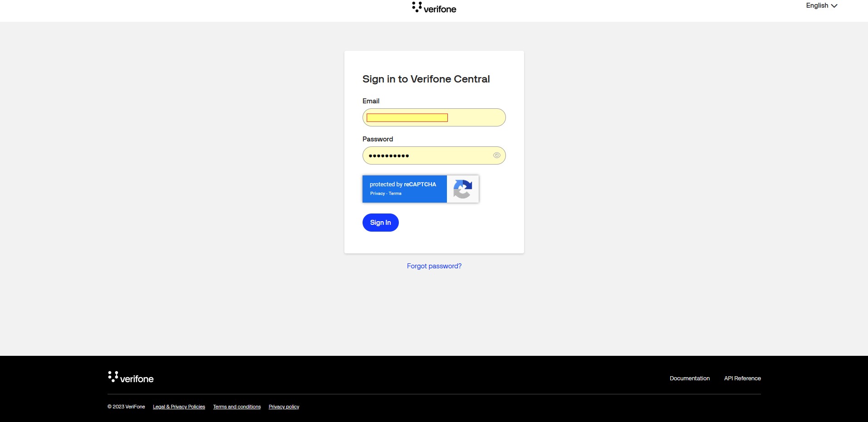The height and width of the screenshot is (422, 868).
Task: Go to Documentation in the footer
Action: (x=690, y=378)
